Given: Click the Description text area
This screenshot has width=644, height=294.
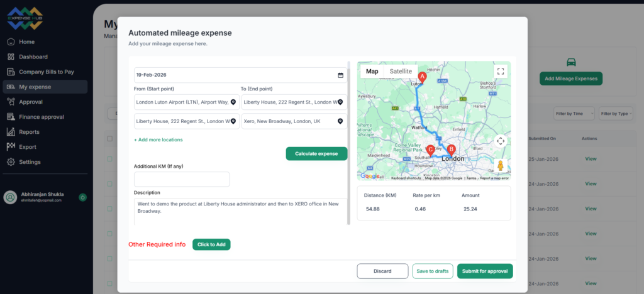Looking at the screenshot, I should 241,212.
